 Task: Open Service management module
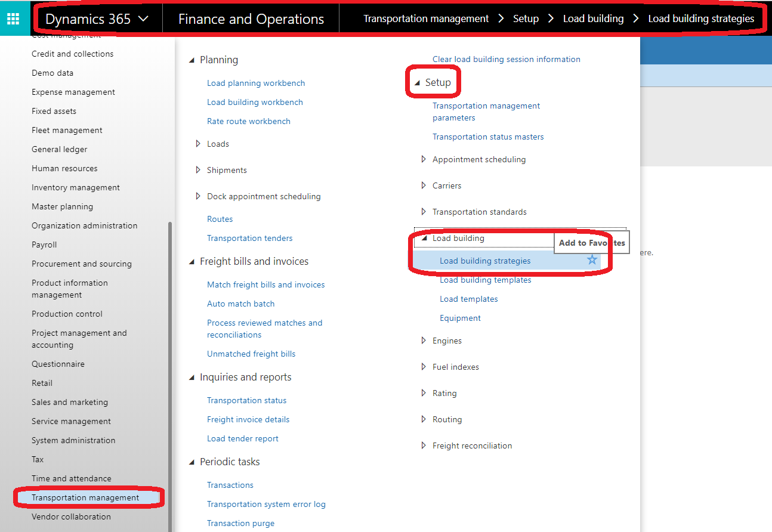(71, 421)
